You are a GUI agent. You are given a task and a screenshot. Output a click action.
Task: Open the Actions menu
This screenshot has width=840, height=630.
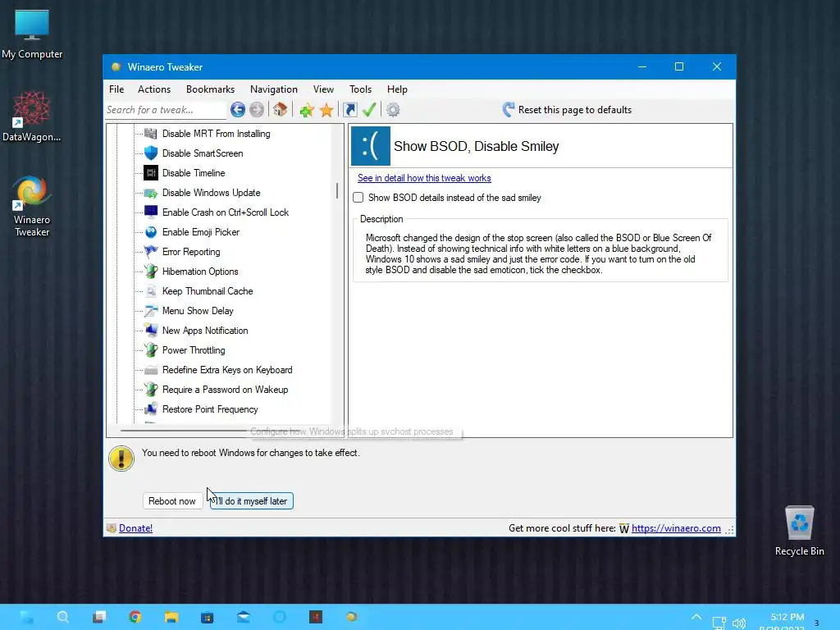(154, 89)
